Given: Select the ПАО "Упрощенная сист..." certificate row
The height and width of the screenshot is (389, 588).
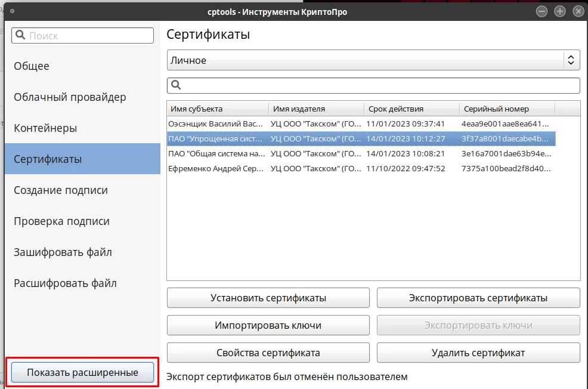Looking at the screenshot, I should click(361, 139).
